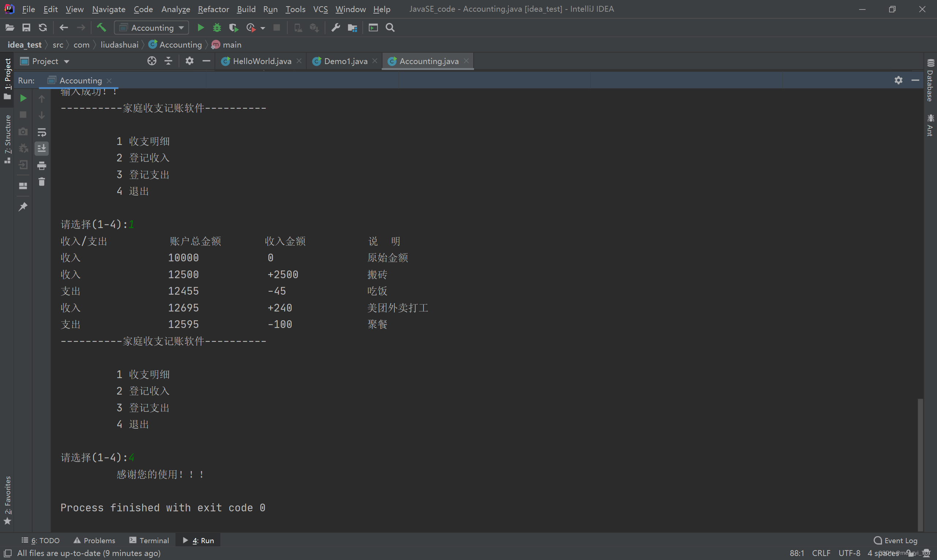The height and width of the screenshot is (560, 937).
Task: Click the Build project hammer icon
Action: tap(101, 27)
